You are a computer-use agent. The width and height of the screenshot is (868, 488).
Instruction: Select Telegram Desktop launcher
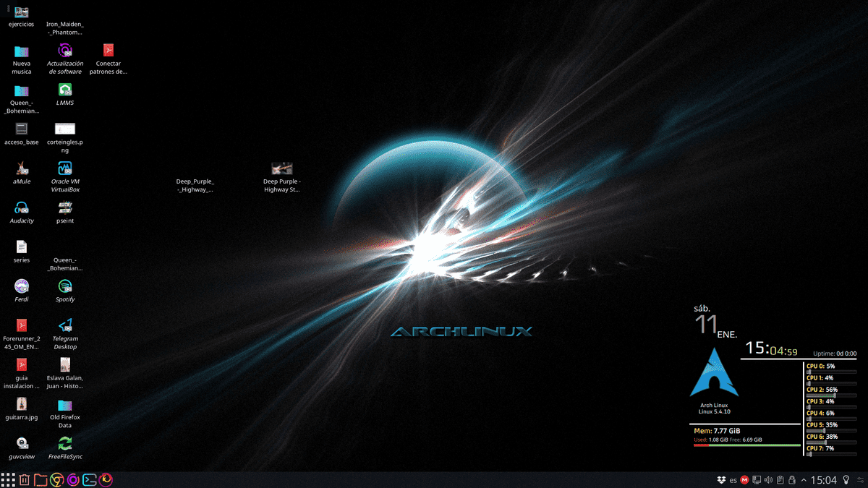point(65,334)
